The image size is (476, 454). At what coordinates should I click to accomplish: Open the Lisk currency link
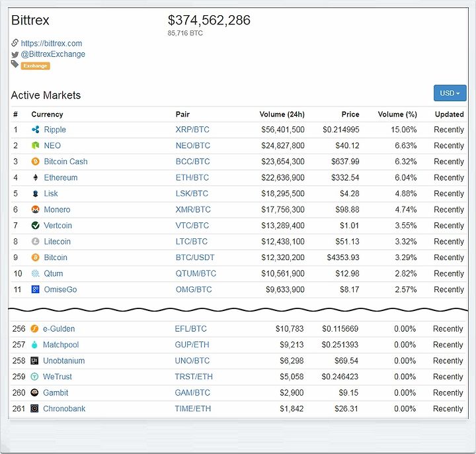click(x=51, y=193)
